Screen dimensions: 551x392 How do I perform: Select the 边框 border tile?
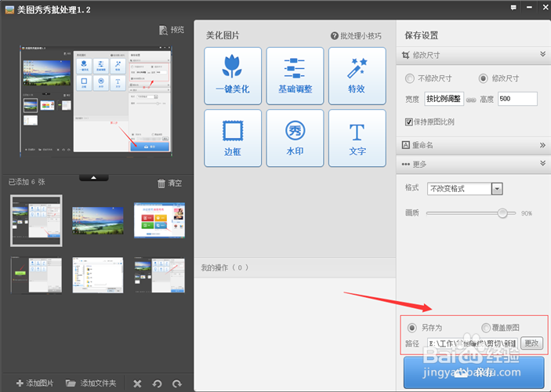[233, 138]
